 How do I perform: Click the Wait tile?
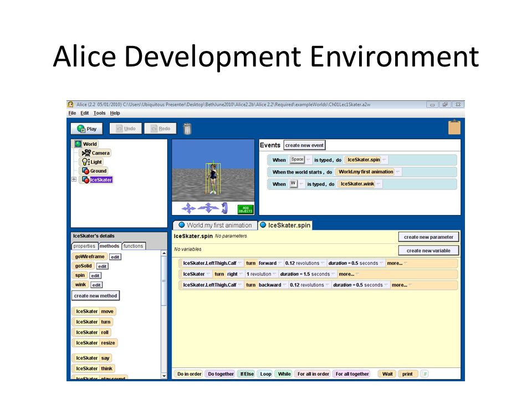click(387, 374)
